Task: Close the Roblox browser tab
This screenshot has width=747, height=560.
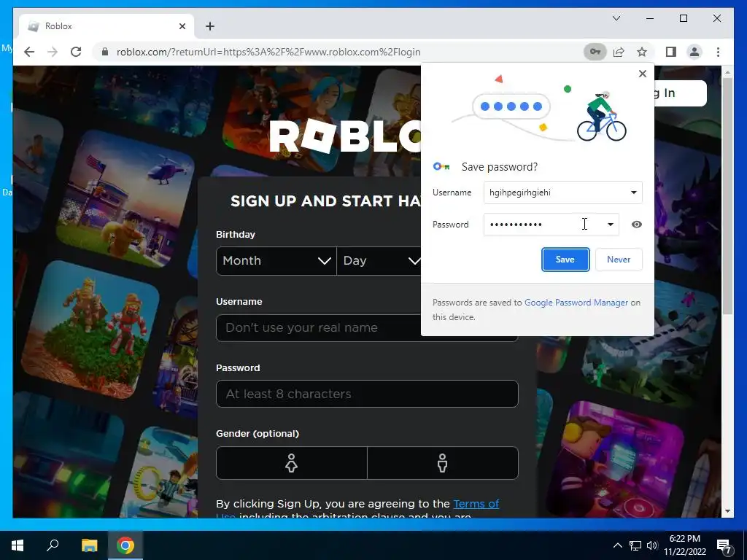Action: (x=182, y=26)
